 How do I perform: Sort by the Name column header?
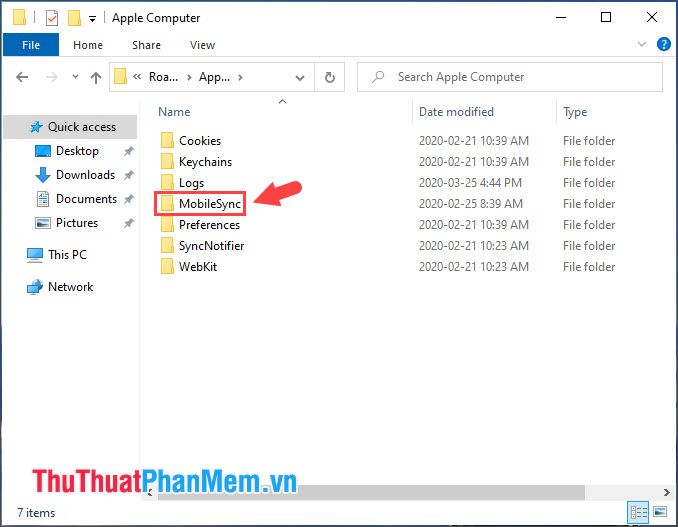[174, 112]
